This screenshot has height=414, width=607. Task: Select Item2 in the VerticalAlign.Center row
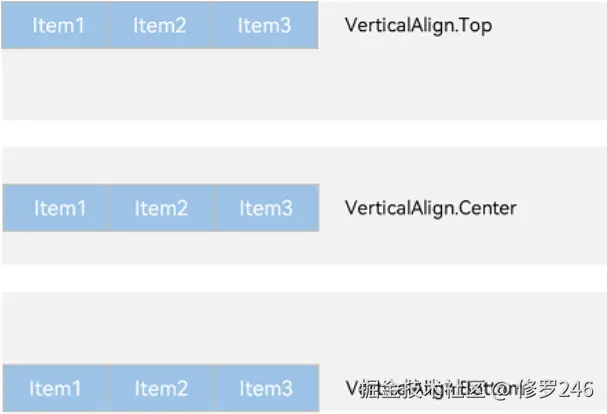point(161,208)
